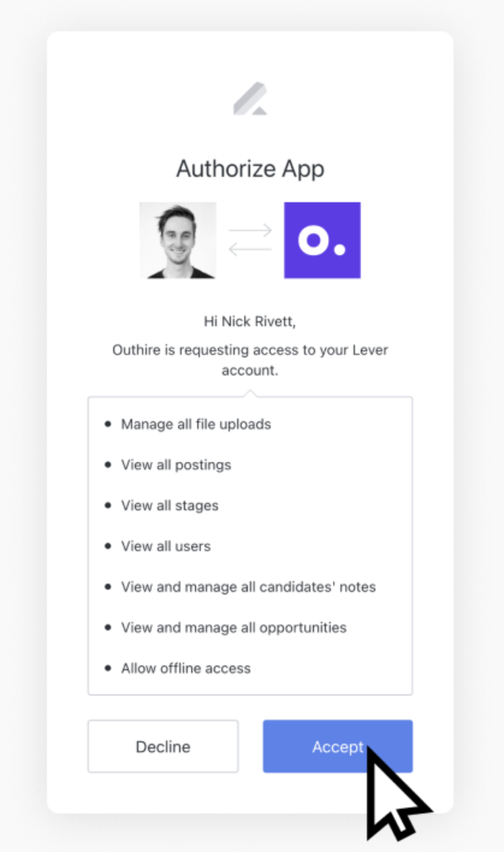Click the 'Manage all file uploads' permission
The height and width of the screenshot is (852, 504).
(x=196, y=424)
